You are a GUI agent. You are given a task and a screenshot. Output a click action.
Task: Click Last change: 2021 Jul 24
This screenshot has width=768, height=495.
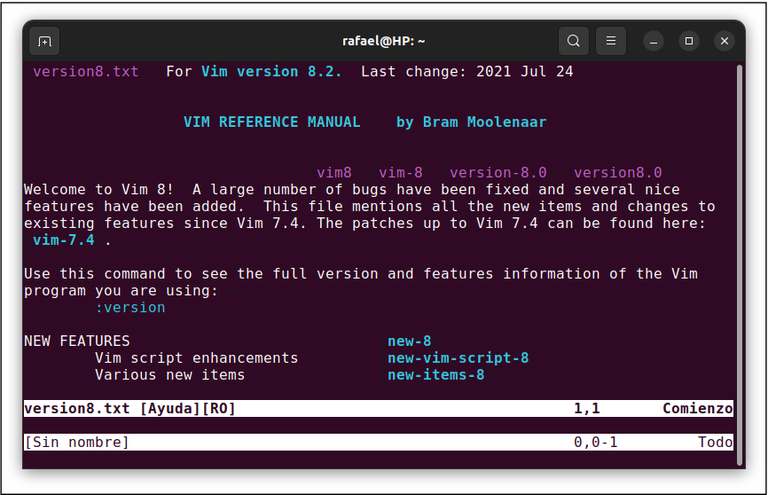(467, 71)
